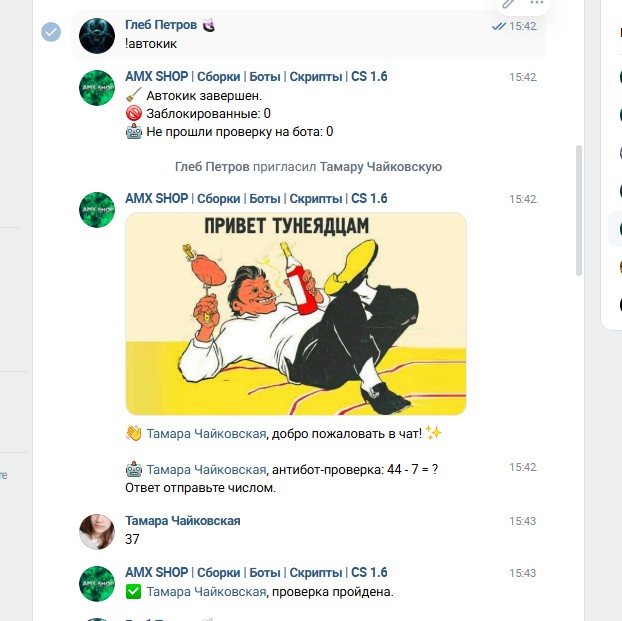This screenshot has width=622, height=621.
Task: Open Глеб Петров's round avatar
Action: tap(97, 36)
